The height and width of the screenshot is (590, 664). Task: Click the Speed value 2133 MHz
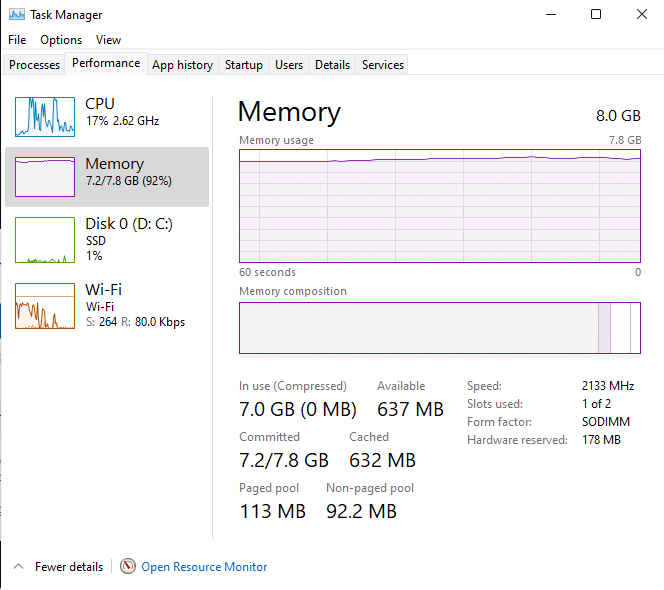click(x=608, y=386)
